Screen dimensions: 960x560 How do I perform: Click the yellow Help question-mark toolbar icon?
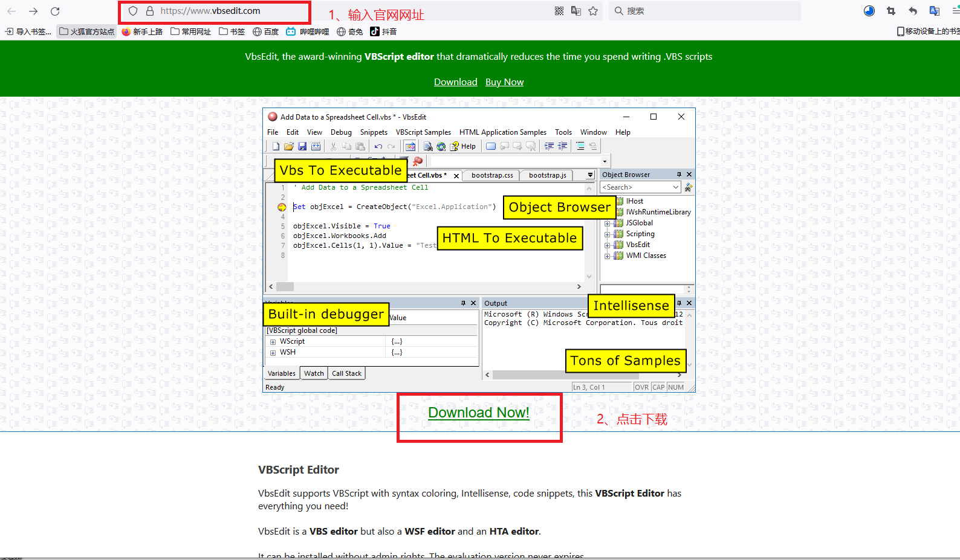pos(454,146)
